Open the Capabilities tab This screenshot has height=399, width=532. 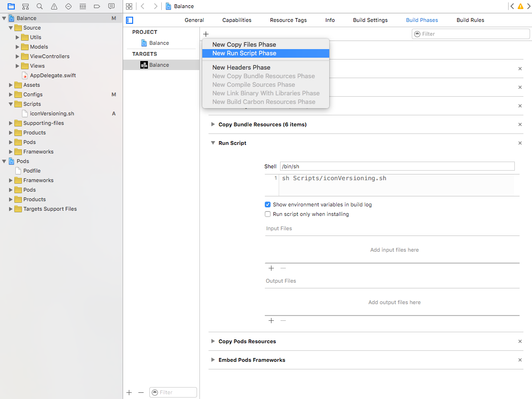(x=237, y=20)
